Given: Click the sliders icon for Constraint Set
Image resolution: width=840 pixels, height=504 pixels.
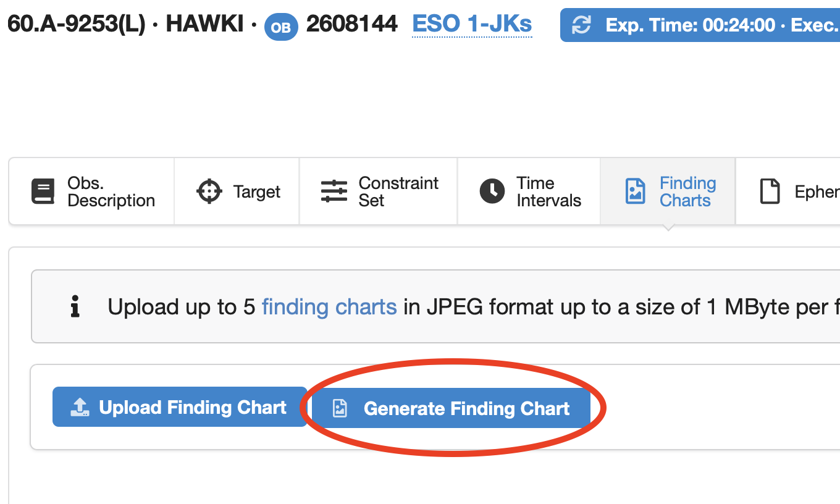Looking at the screenshot, I should click(x=334, y=191).
